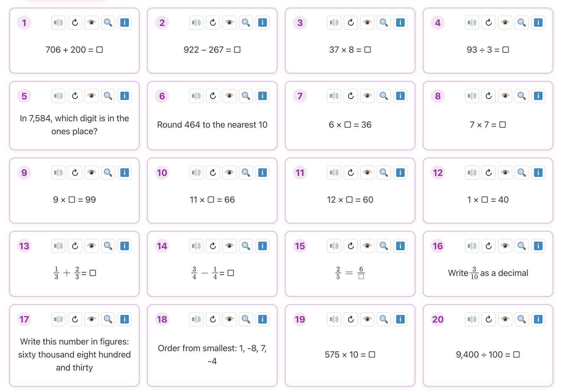Magnify question 8 about 7 × 7
Image resolution: width=561 pixels, height=392 pixels.
521,96
